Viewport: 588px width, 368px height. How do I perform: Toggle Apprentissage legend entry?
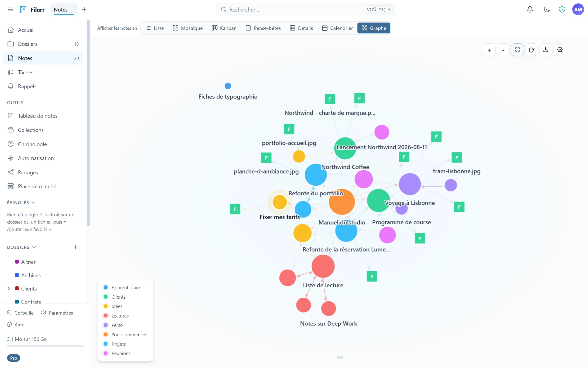122,288
